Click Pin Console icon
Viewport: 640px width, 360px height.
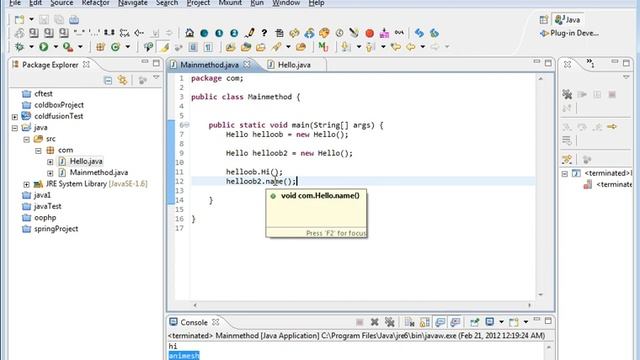coord(474,322)
